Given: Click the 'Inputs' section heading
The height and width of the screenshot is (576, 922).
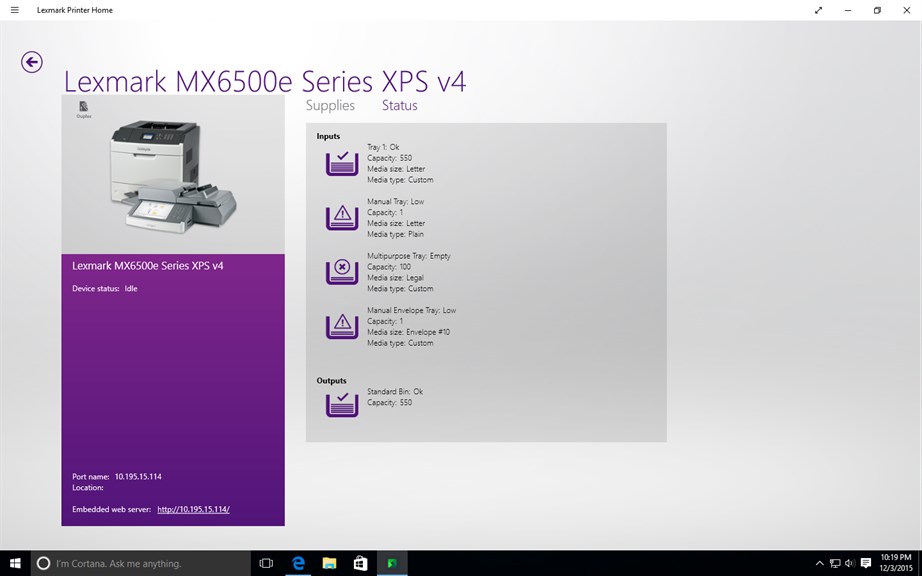Looking at the screenshot, I should point(328,136).
